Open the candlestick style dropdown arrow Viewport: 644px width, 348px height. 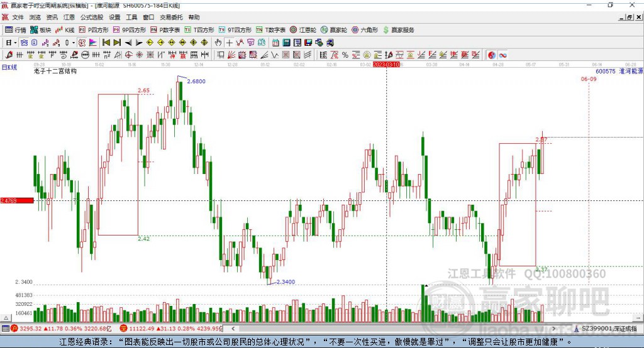[74, 43]
